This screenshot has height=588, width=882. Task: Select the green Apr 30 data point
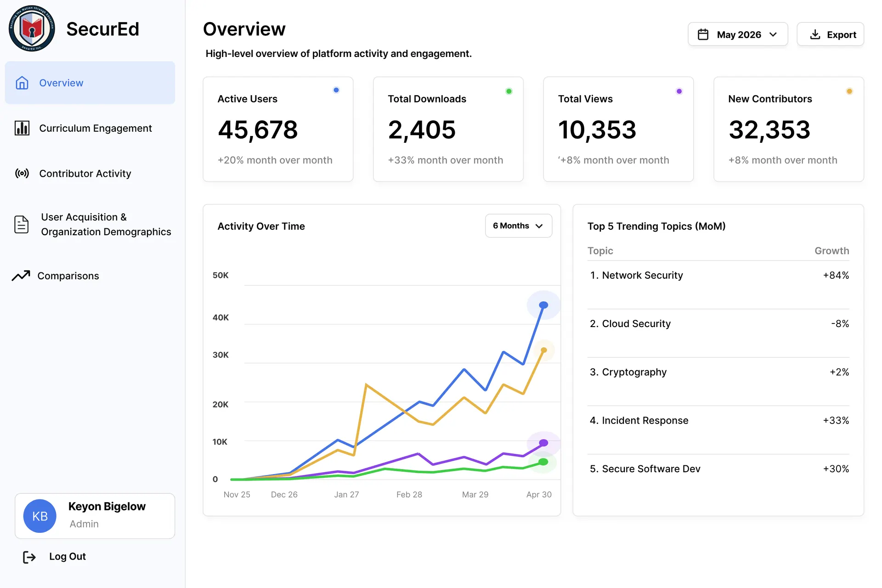[x=543, y=462]
